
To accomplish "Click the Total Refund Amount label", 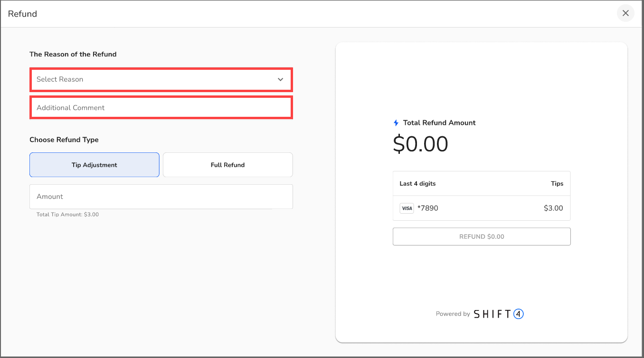I will coord(439,123).
